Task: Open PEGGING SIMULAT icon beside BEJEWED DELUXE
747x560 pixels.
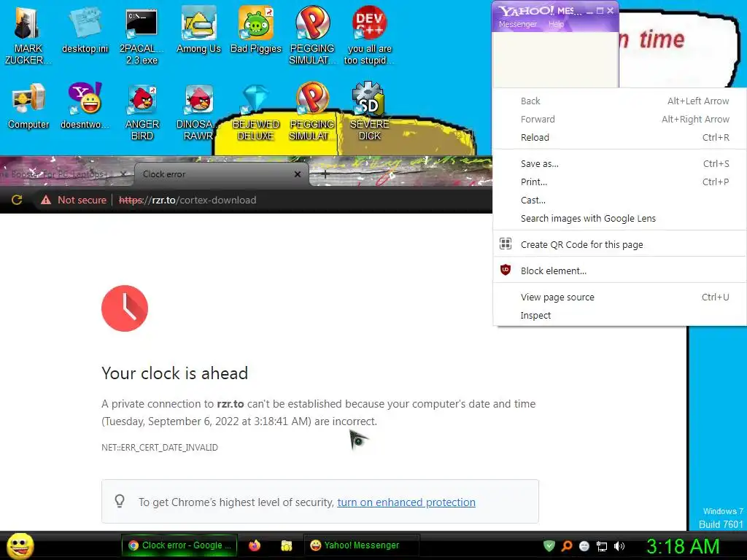Action: coord(312,112)
